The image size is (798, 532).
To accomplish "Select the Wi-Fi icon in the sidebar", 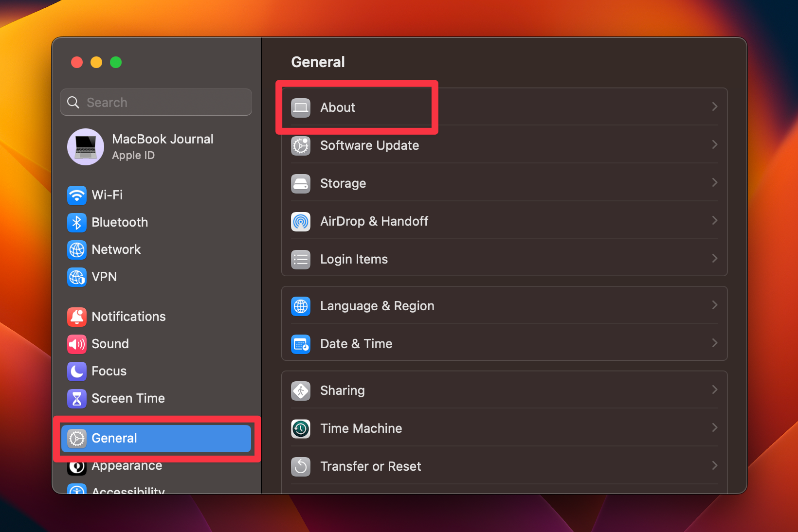I will tap(76, 195).
